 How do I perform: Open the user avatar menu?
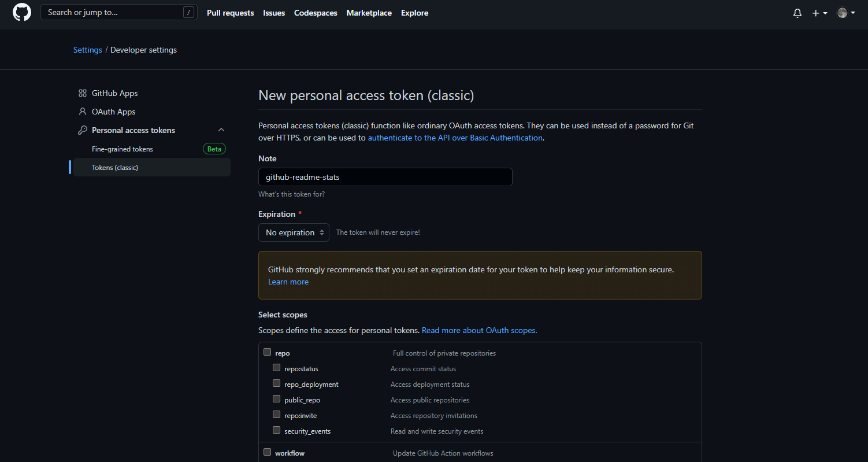click(846, 13)
